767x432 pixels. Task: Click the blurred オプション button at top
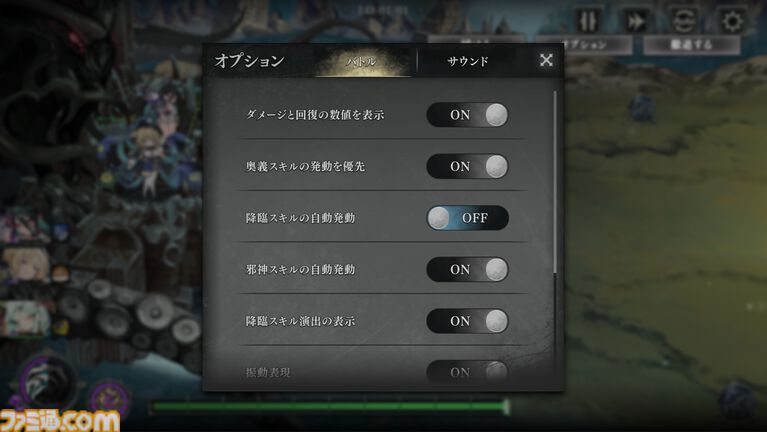tap(584, 45)
